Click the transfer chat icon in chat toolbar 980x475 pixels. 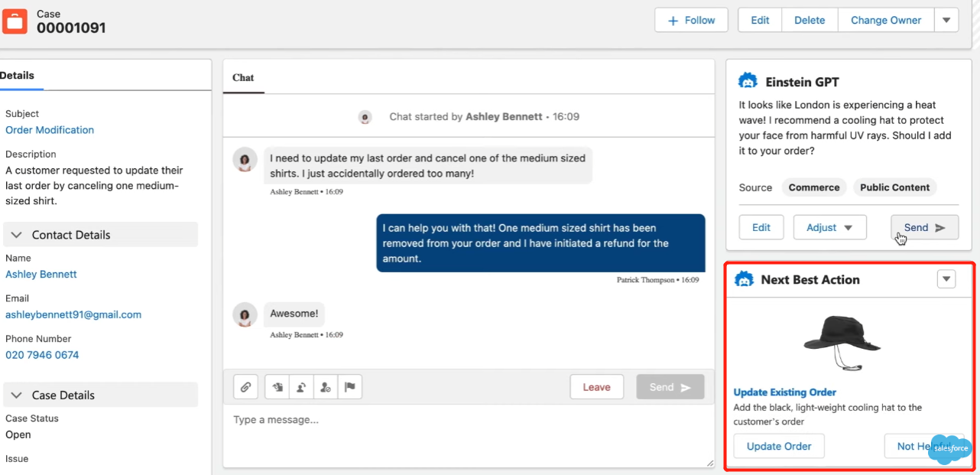pos(301,387)
